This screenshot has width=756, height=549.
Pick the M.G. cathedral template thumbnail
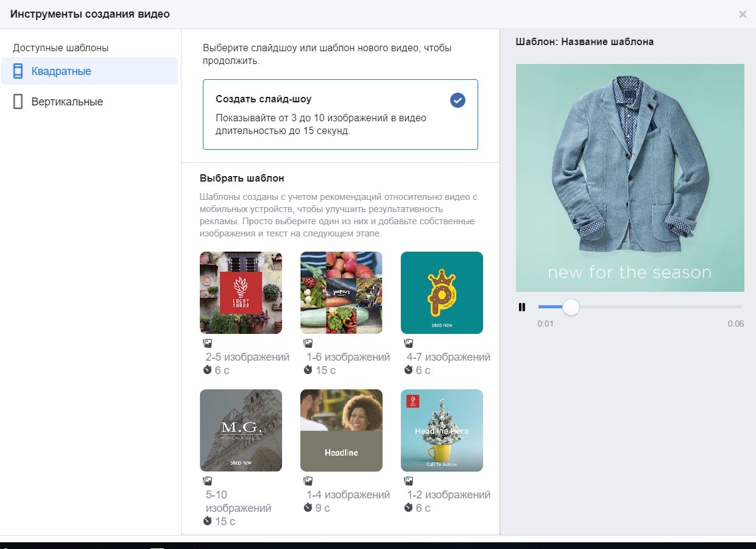[241, 430]
